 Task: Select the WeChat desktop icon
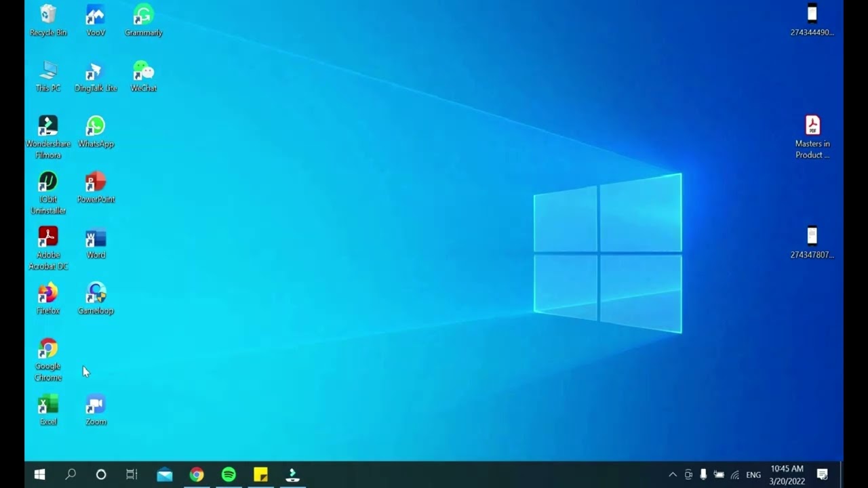(x=144, y=76)
